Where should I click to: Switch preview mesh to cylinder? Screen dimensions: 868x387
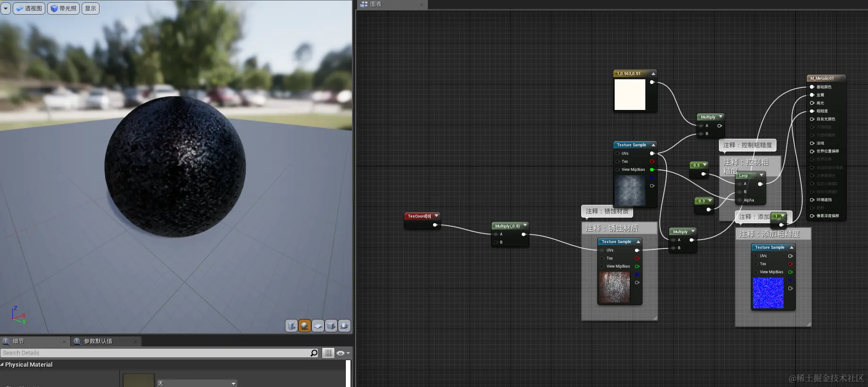tap(292, 326)
